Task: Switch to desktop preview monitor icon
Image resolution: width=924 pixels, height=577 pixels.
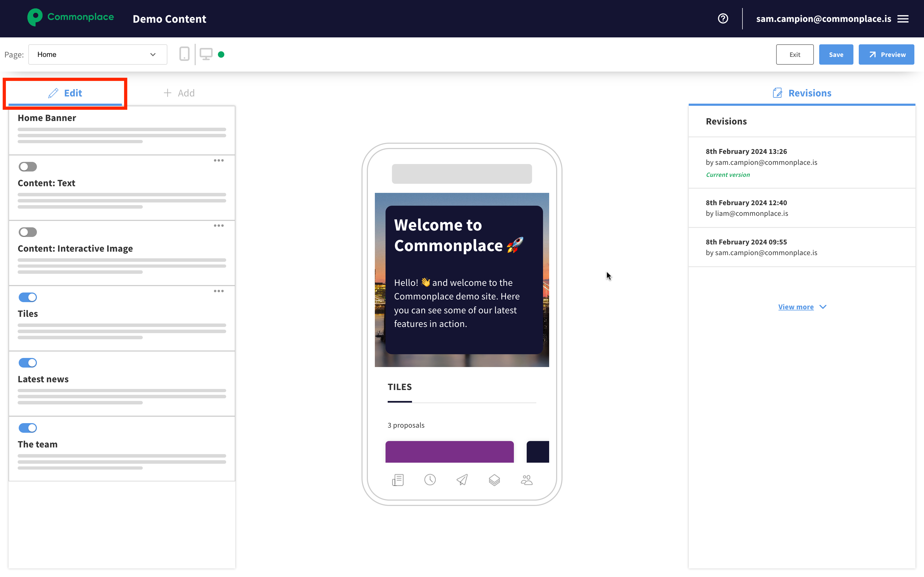Action: (x=206, y=54)
